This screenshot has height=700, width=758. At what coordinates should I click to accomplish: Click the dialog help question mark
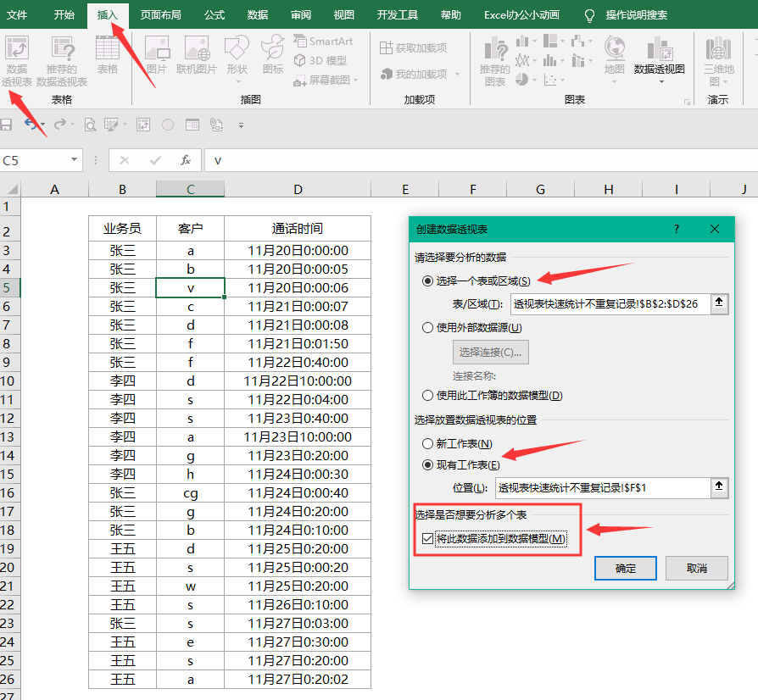click(677, 229)
